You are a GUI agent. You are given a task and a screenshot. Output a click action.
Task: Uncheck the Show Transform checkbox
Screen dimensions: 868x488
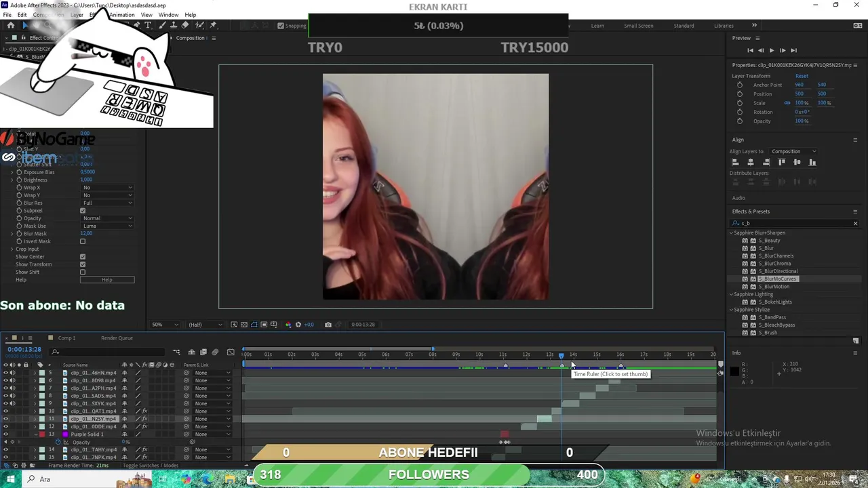pos(83,264)
